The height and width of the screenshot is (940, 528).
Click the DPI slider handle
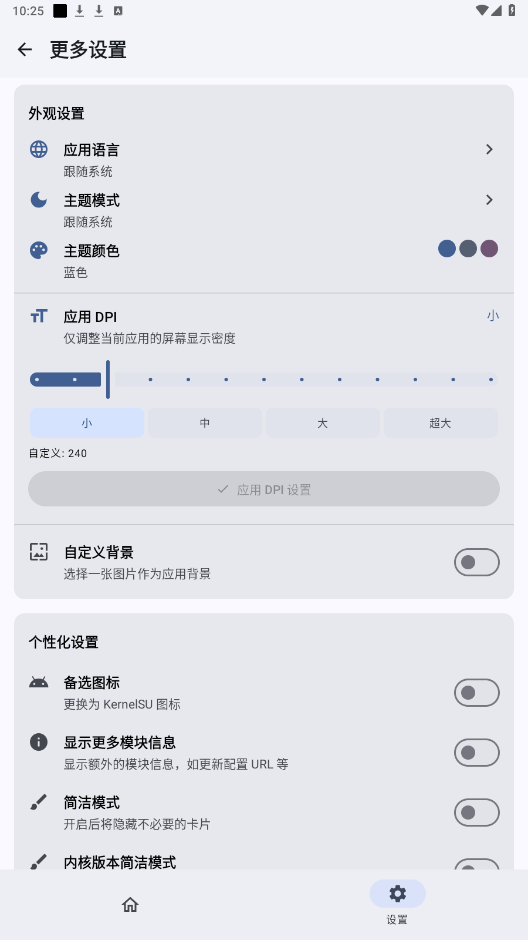coord(108,379)
